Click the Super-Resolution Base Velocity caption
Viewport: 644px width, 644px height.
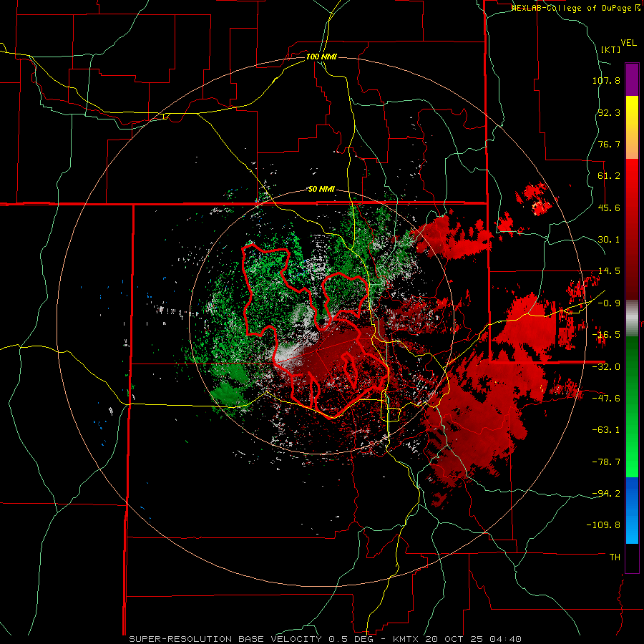tap(326, 639)
